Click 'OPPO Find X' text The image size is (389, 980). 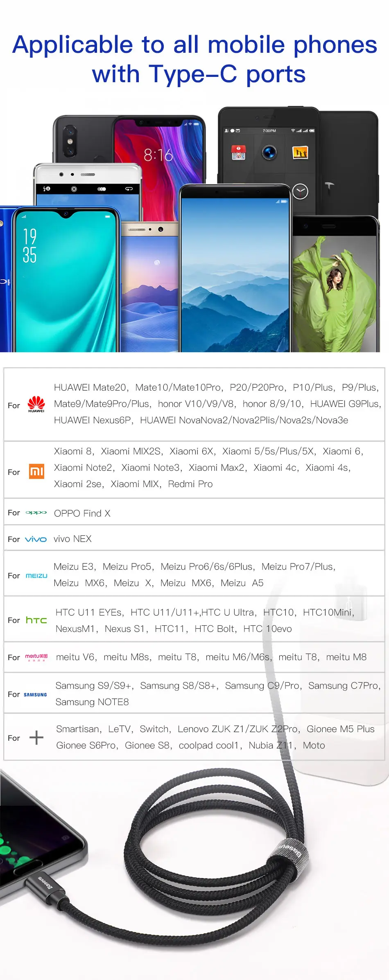(x=82, y=513)
